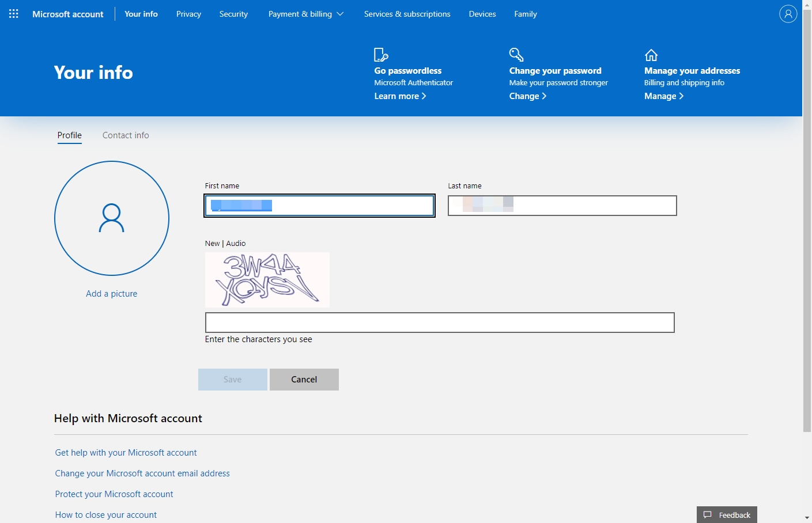Click the Manage addresses link
This screenshot has height=523, width=812.
pyautogui.click(x=664, y=96)
